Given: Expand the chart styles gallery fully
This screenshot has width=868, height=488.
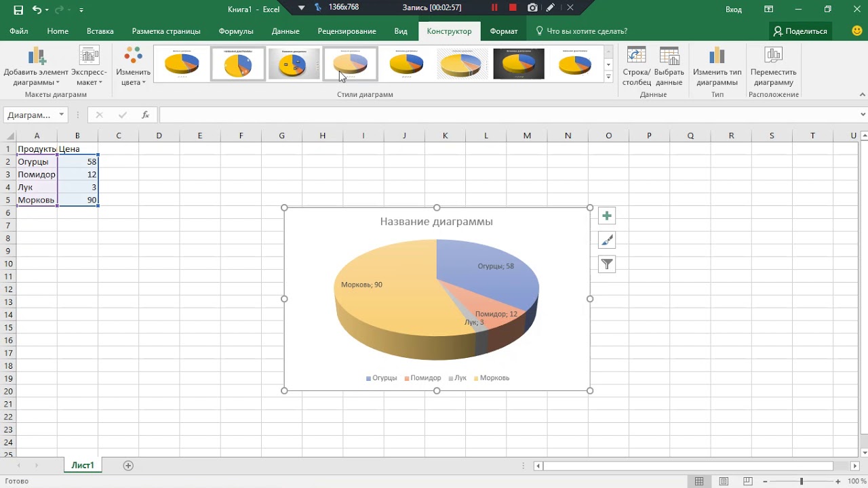Looking at the screenshot, I should (608, 77).
